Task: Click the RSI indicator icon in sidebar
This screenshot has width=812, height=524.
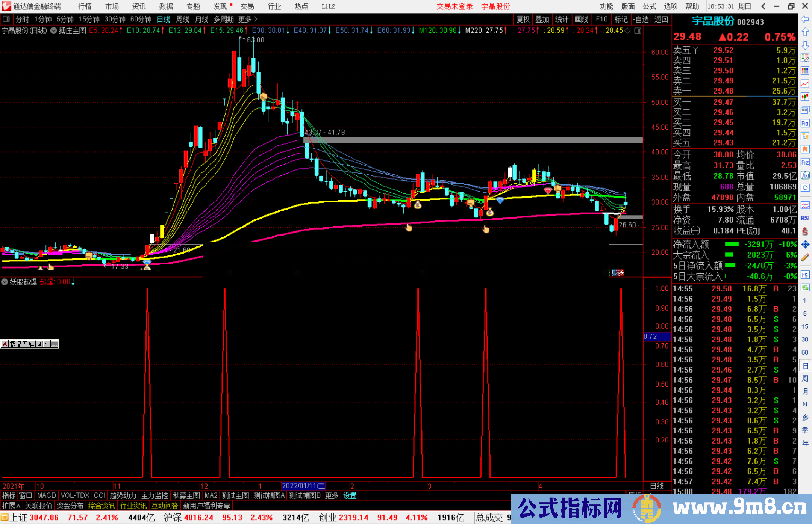Action: (x=805, y=218)
